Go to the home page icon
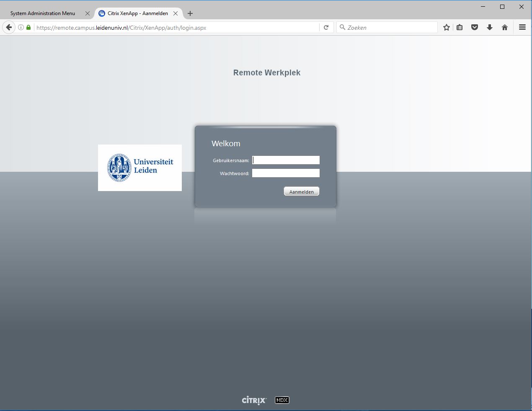The width and height of the screenshot is (532, 411). pyautogui.click(x=505, y=28)
